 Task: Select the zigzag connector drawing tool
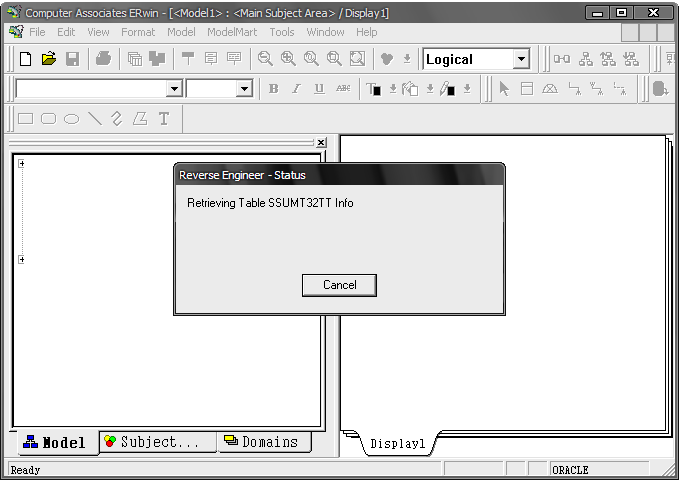click(117, 119)
